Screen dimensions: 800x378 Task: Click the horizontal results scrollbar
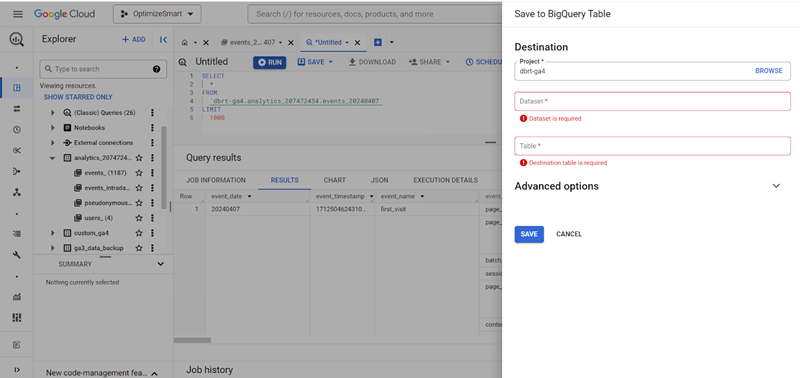coord(192,340)
